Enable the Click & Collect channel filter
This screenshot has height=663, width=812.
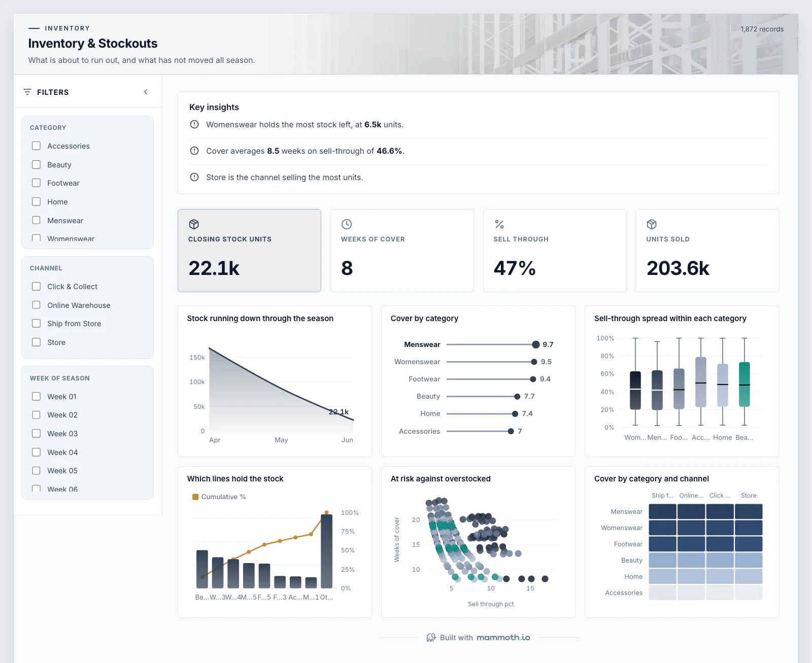(x=37, y=287)
